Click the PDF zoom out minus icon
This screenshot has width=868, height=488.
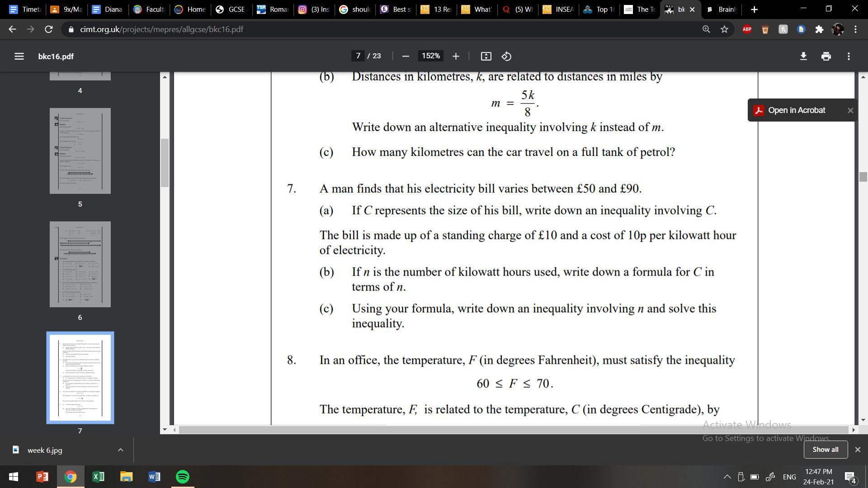(x=406, y=56)
